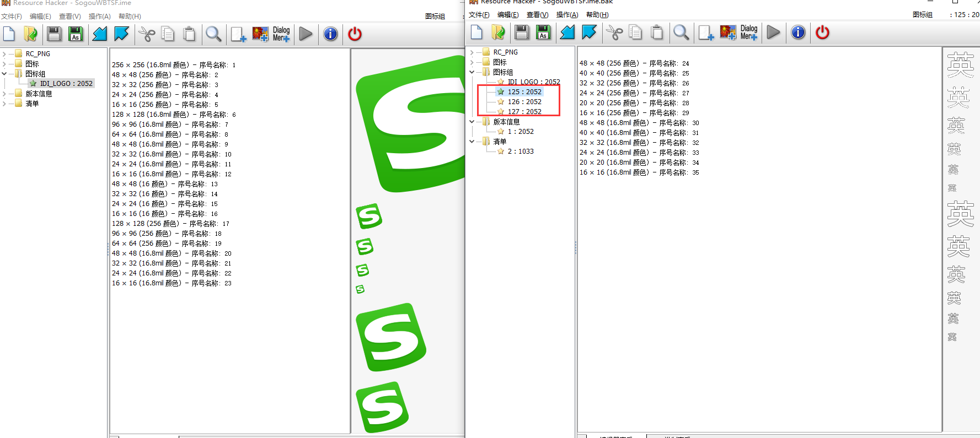Image resolution: width=980 pixels, height=438 pixels.
Task: Click Save As icon in right window
Action: pos(543,33)
